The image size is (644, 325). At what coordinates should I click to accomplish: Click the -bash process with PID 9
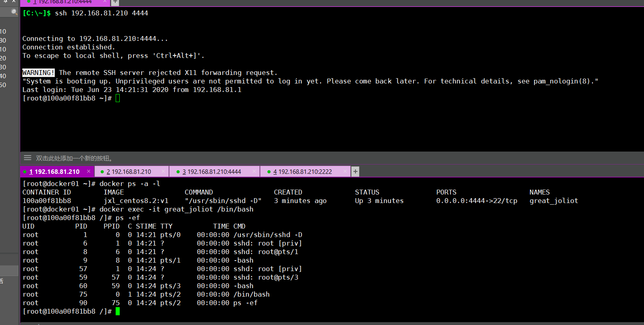coord(243,260)
